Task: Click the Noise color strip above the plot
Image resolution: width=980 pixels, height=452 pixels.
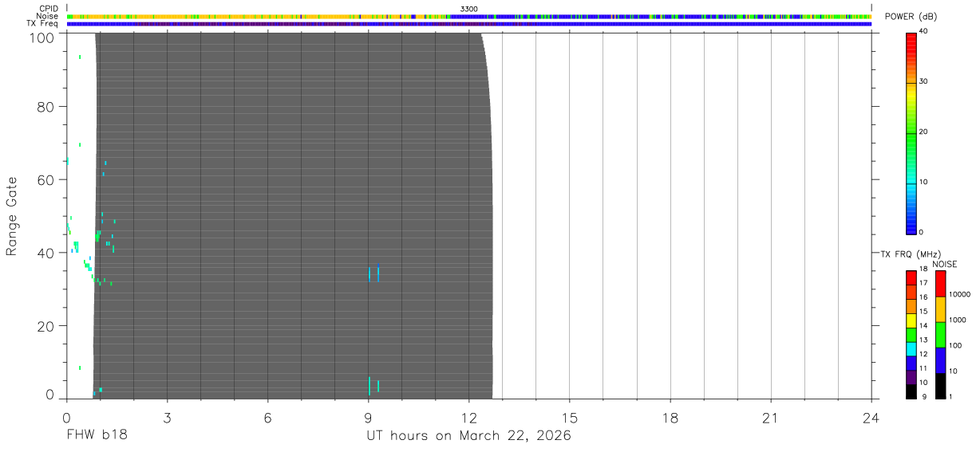Action: click(x=468, y=16)
